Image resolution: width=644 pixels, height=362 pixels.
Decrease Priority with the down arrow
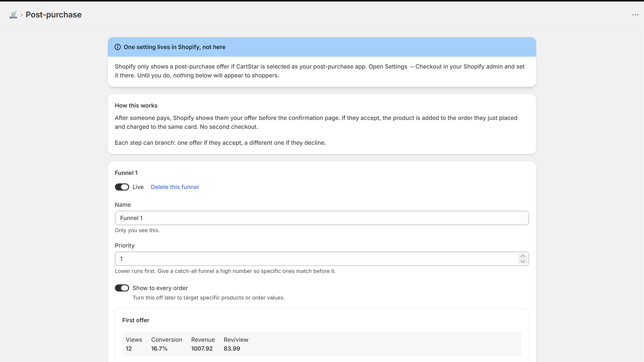523,261
